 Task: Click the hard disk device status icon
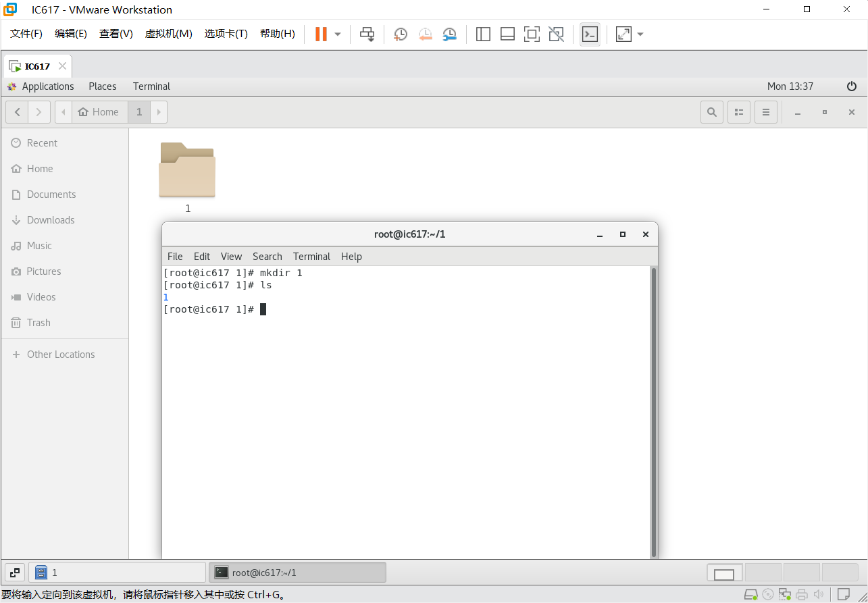point(750,595)
